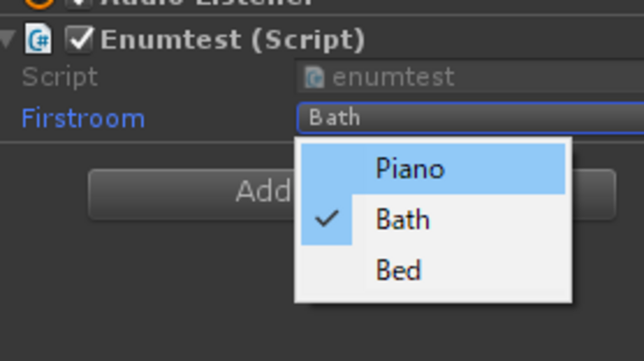The image size is (644, 361).
Task: Click the Firstroom property label
Action: click(x=83, y=119)
